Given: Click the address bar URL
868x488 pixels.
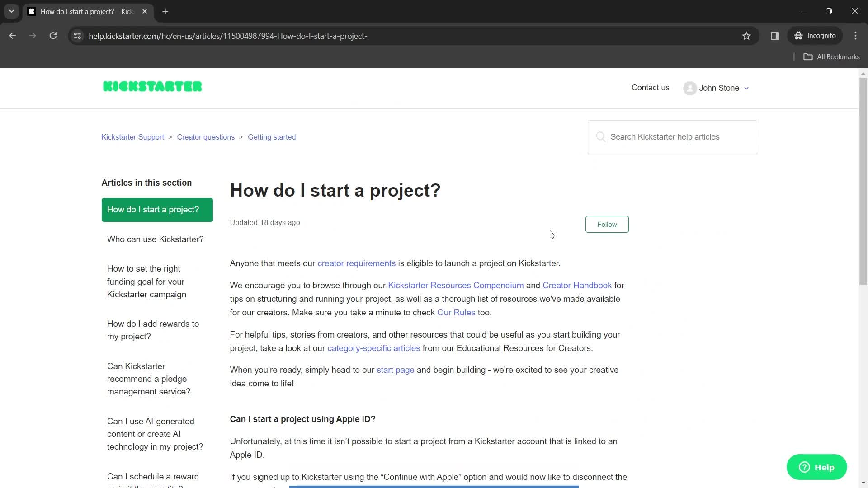Looking at the screenshot, I should tap(228, 36).
